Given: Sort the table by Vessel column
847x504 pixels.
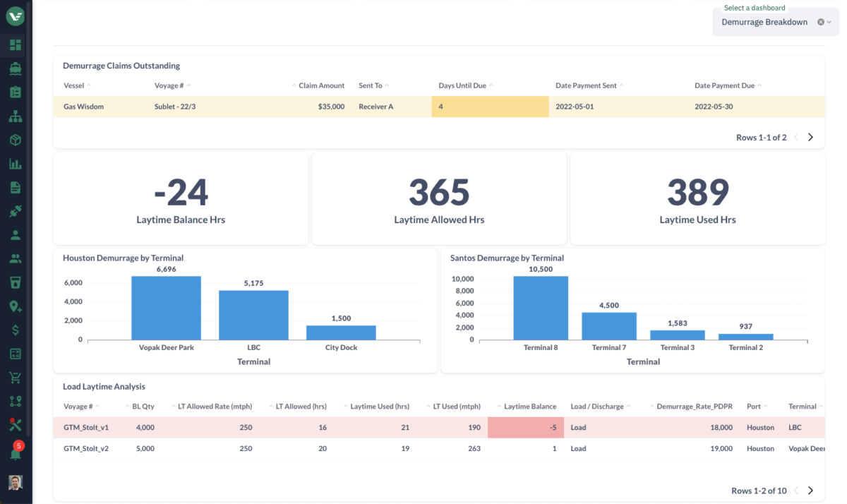Looking at the screenshot, I should 73,85.
